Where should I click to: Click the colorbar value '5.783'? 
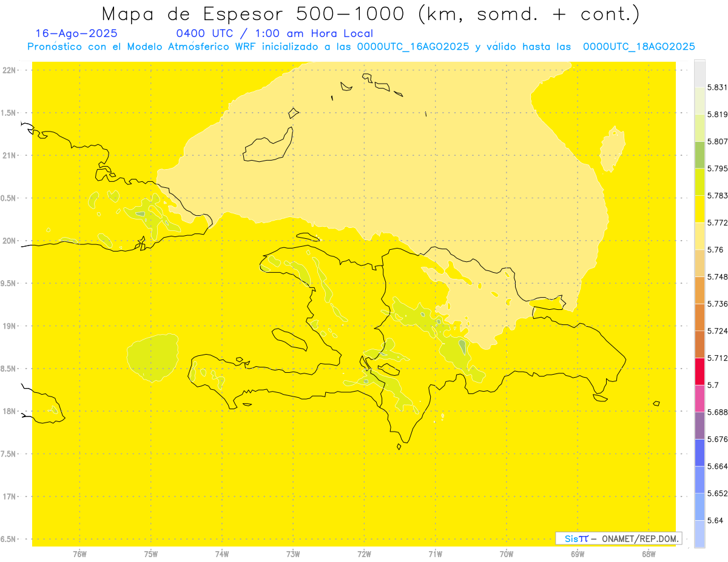tap(717, 195)
